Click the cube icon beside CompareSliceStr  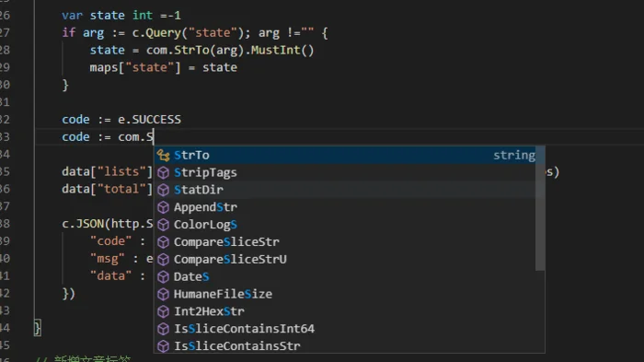(x=163, y=242)
